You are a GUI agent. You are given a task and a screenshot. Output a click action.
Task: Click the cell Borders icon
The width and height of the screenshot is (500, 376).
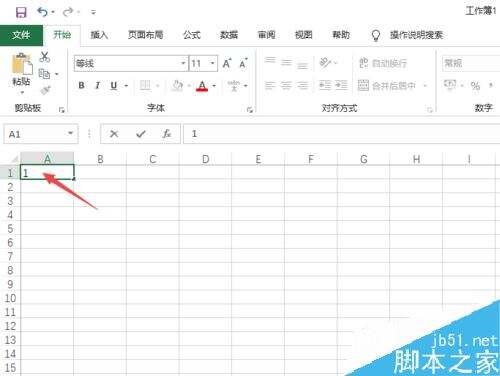[145, 86]
